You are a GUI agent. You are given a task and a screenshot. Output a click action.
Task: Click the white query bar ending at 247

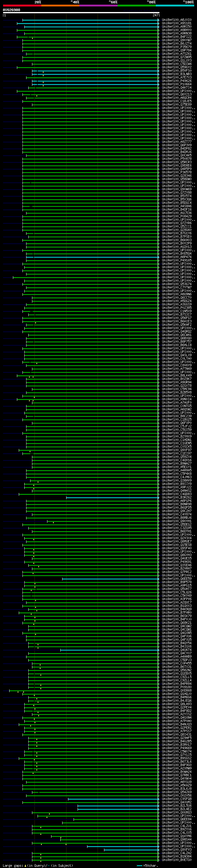click(81, 12)
